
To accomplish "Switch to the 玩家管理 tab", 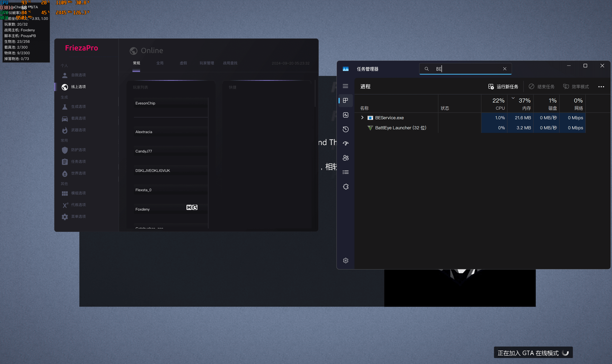I will (x=207, y=63).
